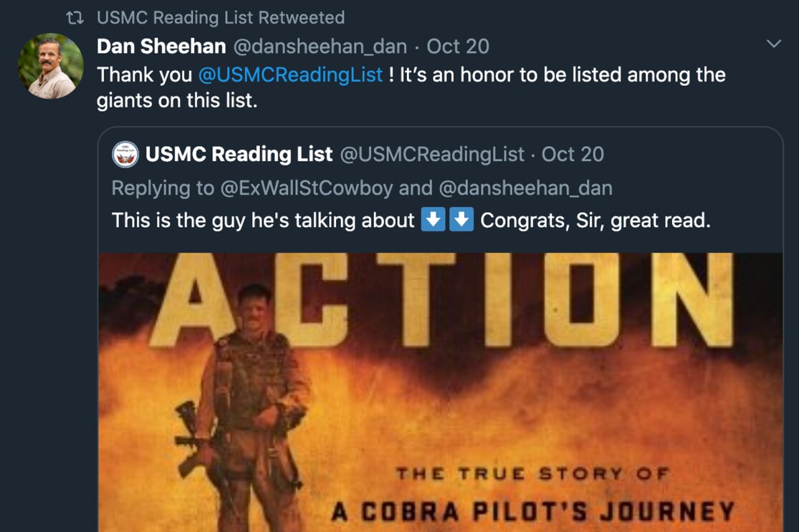Click the 'Congrats, Sir, great read.' text
This screenshot has height=532, width=799.
pyautogui.click(x=595, y=220)
